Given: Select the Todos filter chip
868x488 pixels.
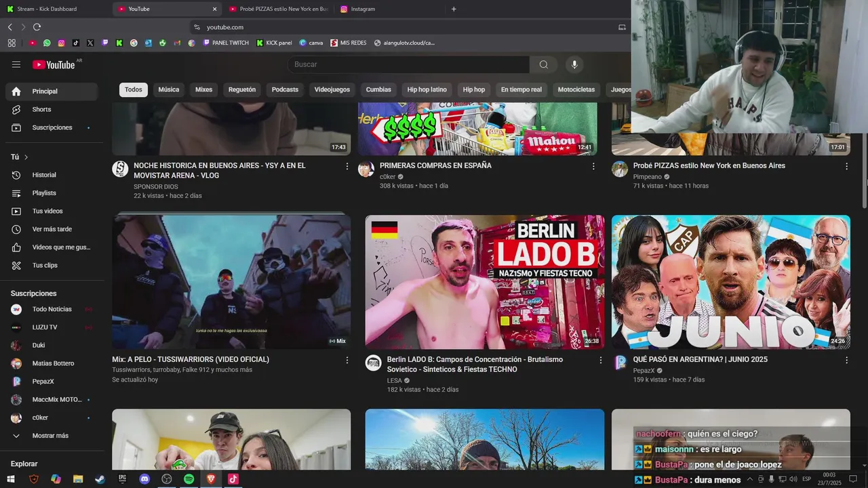Looking at the screenshot, I should pyautogui.click(x=134, y=89).
